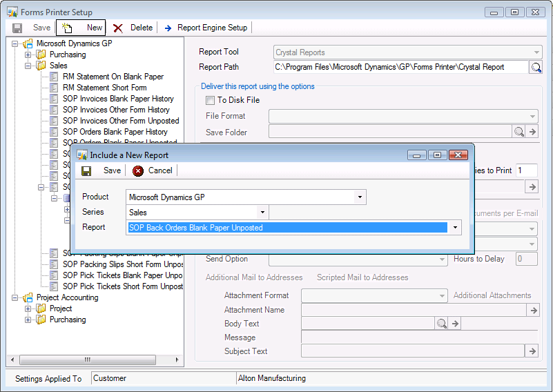This screenshot has height=392, width=553.
Task: Click the Cancel button label in the dialog
Action: [x=160, y=170]
